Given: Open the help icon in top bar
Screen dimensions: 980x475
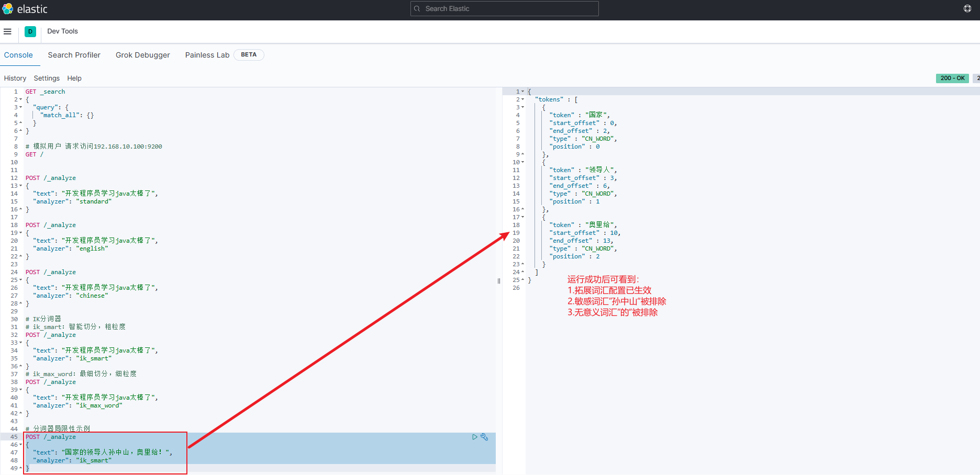Looking at the screenshot, I should 967,8.
